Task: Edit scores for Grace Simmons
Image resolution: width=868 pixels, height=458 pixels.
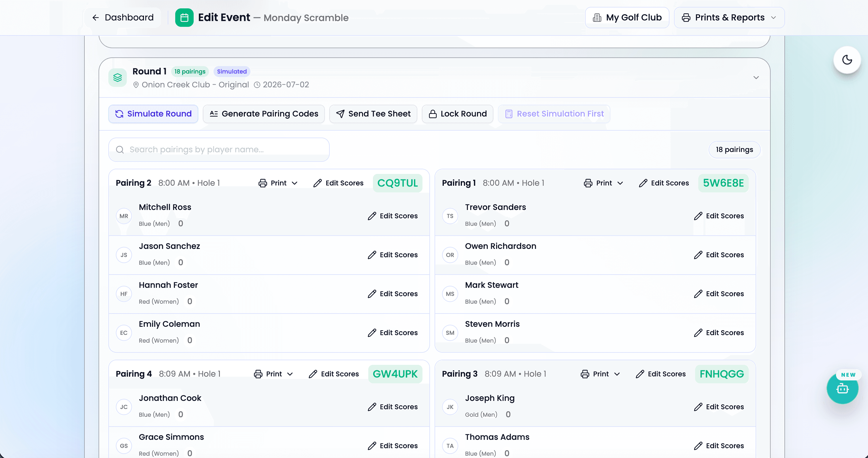Action: [x=393, y=446]
